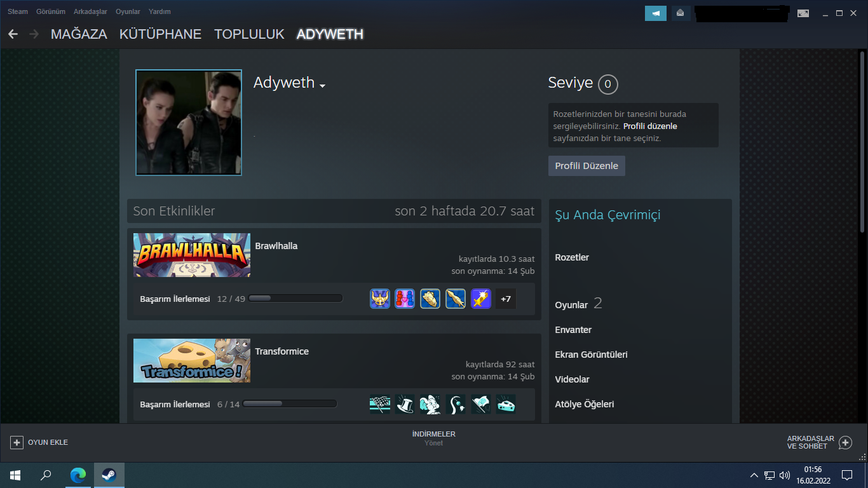Screen dimensions: 868x488
Task: Enter Big Picture mode via arrows icon
Action: [803, 13]
